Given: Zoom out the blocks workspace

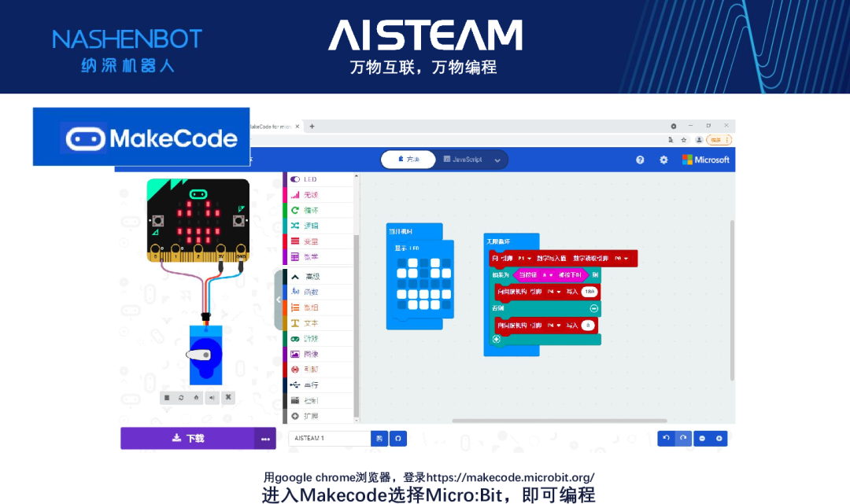Looking at the screenshot, I should pos(702,438).
